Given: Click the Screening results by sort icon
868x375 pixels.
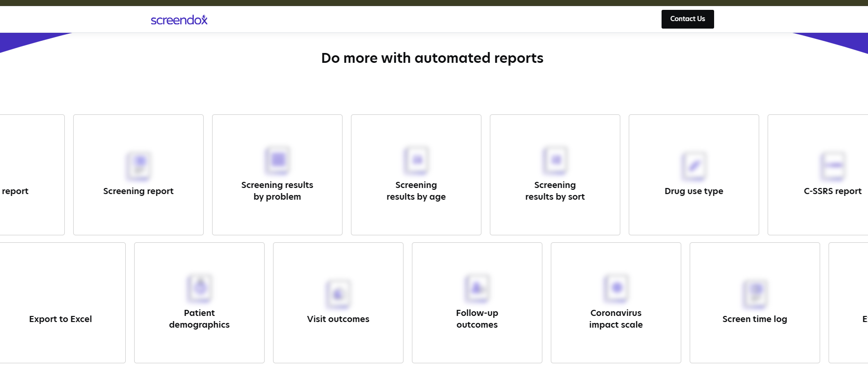Looking at the screenshot, I should tap(555, 160).
